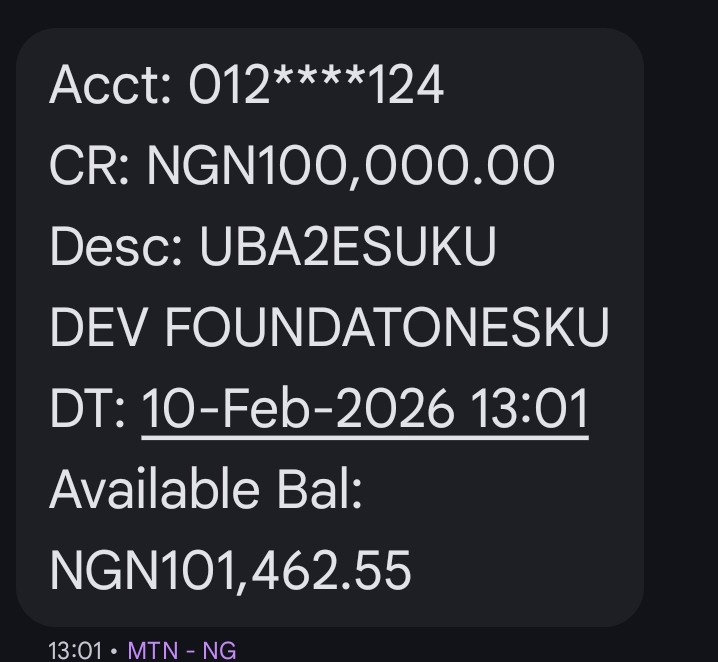718x662 pixels.
Task: Select the masked account number 012****124
Action: 316,86
